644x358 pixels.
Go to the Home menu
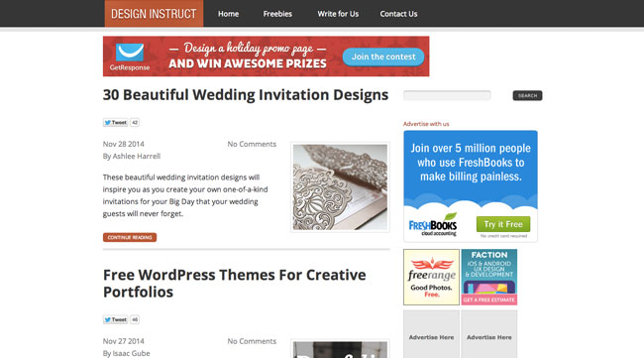(228, 14)
